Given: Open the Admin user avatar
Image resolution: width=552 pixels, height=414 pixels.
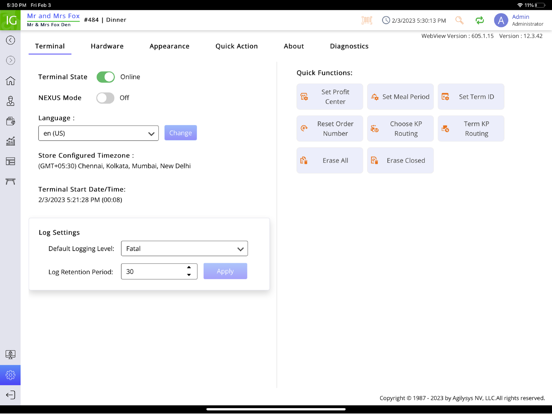Looking at the screenshot, I should pos(501,20).
